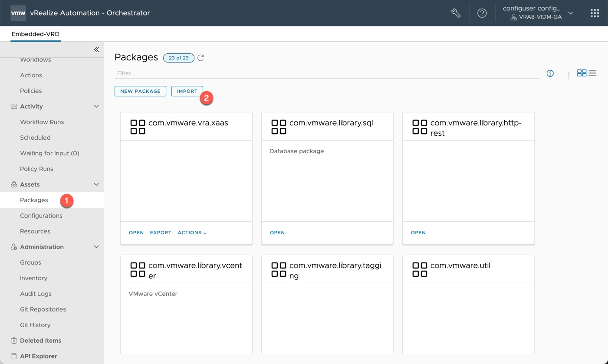Open Workflow Runs page
The width and height of the screenshot is (608, 364).
click(x=42, y=122)
